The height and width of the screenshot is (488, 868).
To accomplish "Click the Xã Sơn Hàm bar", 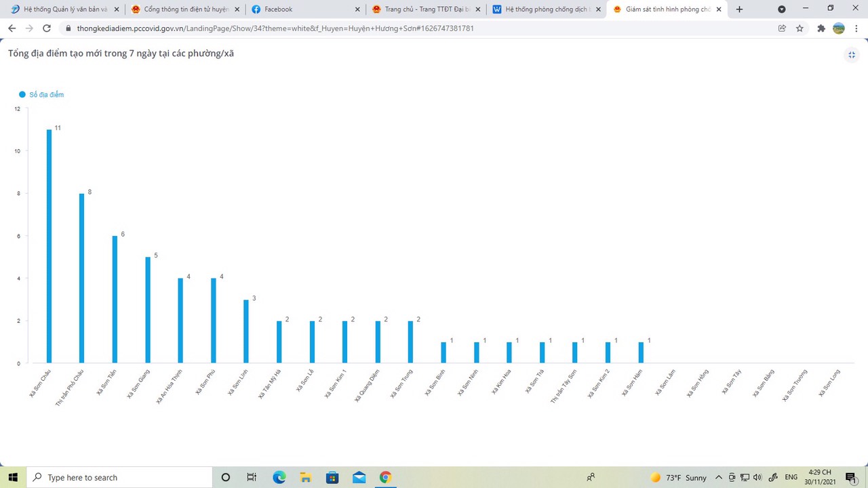I will tap(641, 352).
